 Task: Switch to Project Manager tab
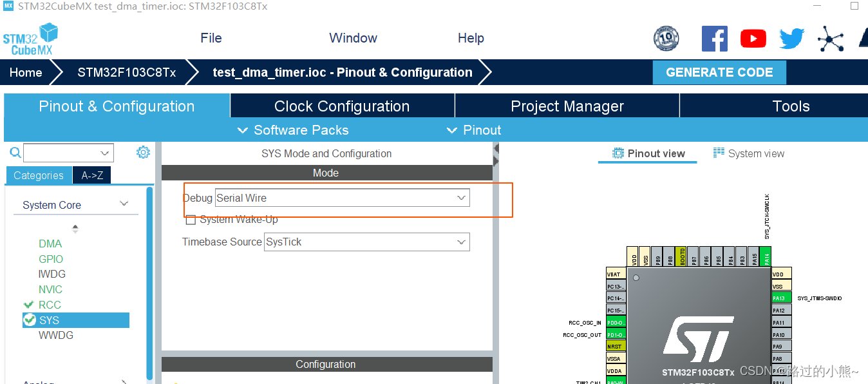coord(567,106)
